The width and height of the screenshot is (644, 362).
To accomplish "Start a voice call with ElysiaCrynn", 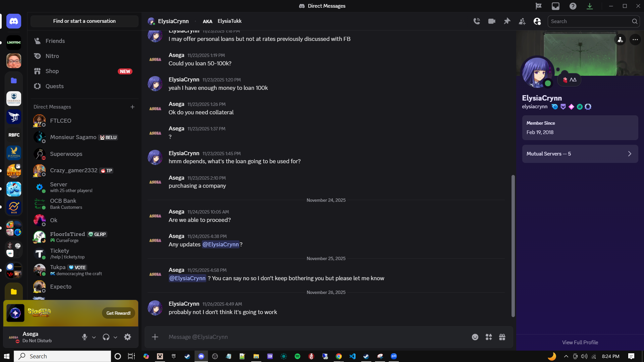I will coord(477,21).
